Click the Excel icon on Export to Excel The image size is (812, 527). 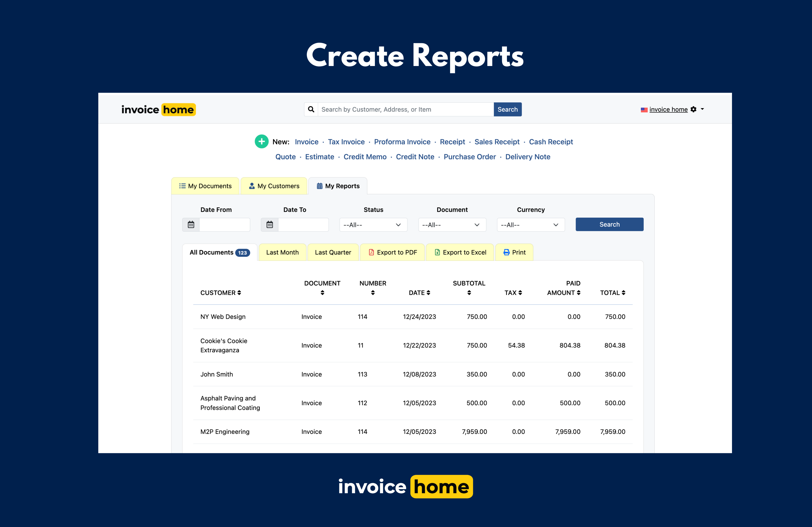tap(437, 252)
